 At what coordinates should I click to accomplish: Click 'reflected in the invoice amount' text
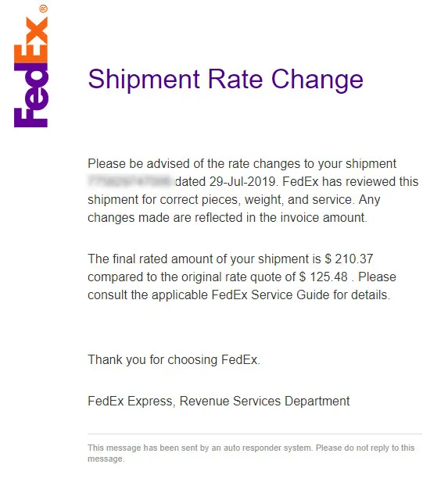click(281, 217)
